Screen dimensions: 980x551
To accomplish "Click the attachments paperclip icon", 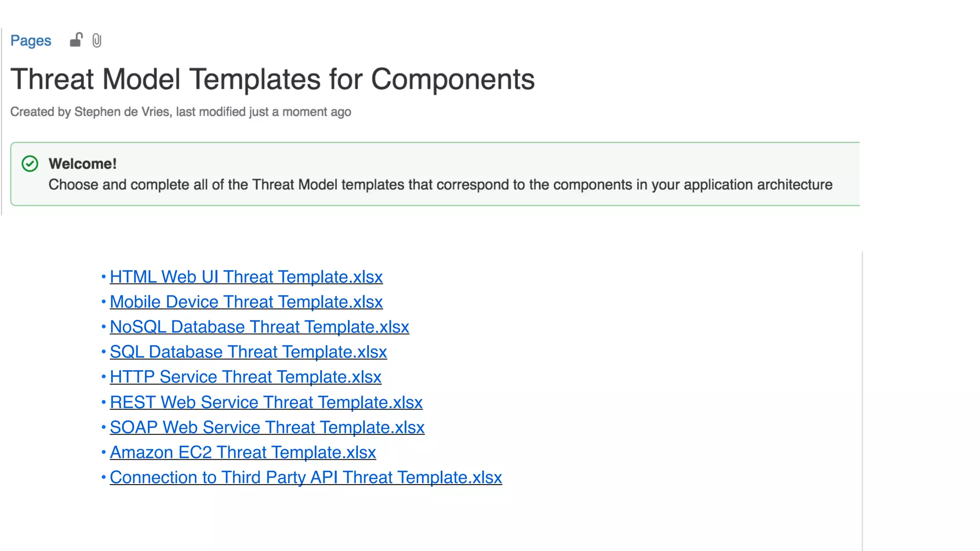I will pyautogui.click(x=97, y=41).
